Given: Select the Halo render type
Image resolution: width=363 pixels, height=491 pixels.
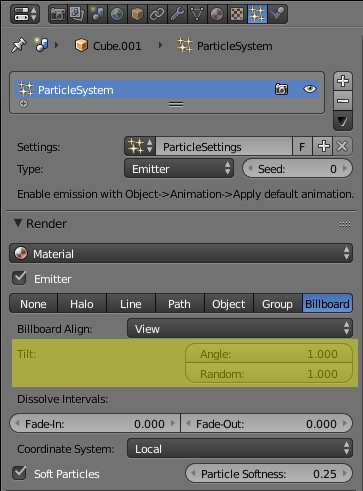Looking at the screenshot, I should (82, 304).
